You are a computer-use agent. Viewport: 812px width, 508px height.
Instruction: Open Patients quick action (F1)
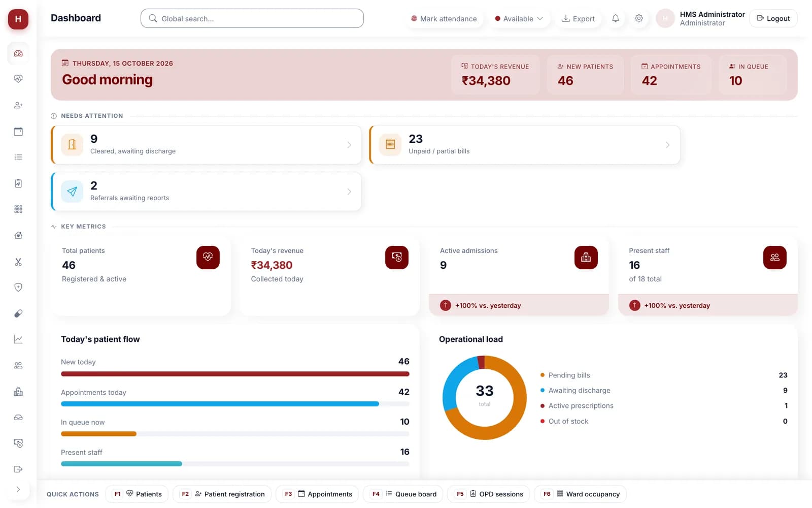point(137,494)
